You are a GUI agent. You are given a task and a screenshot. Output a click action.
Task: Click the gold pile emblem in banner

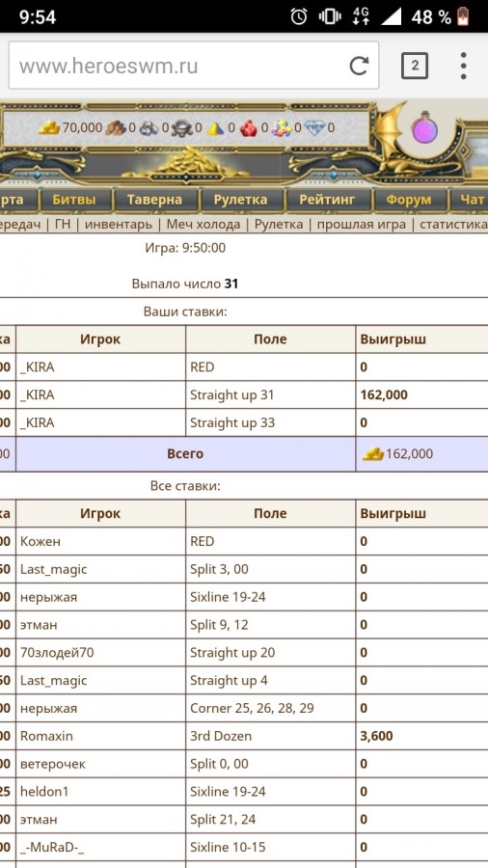[x=187, y=163]
